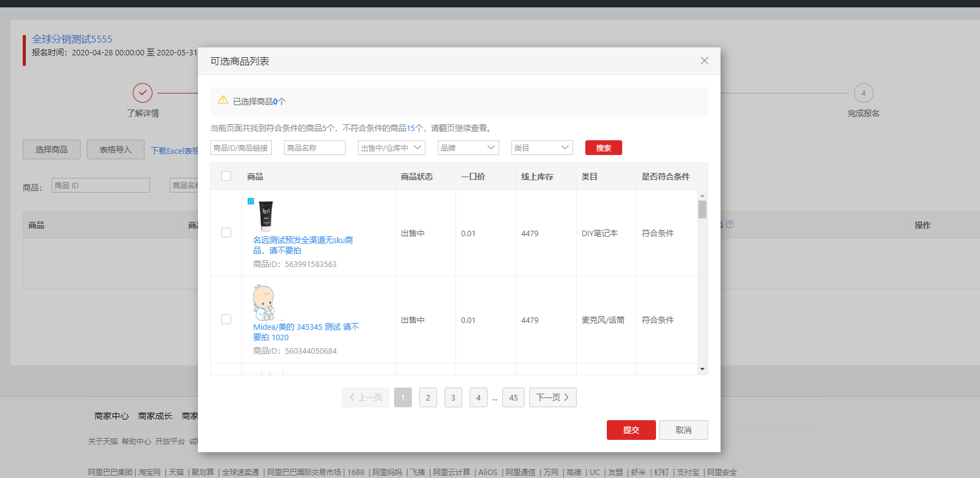Click the step 4 完成报名 circle icon
980x478 pixels.
863,94
